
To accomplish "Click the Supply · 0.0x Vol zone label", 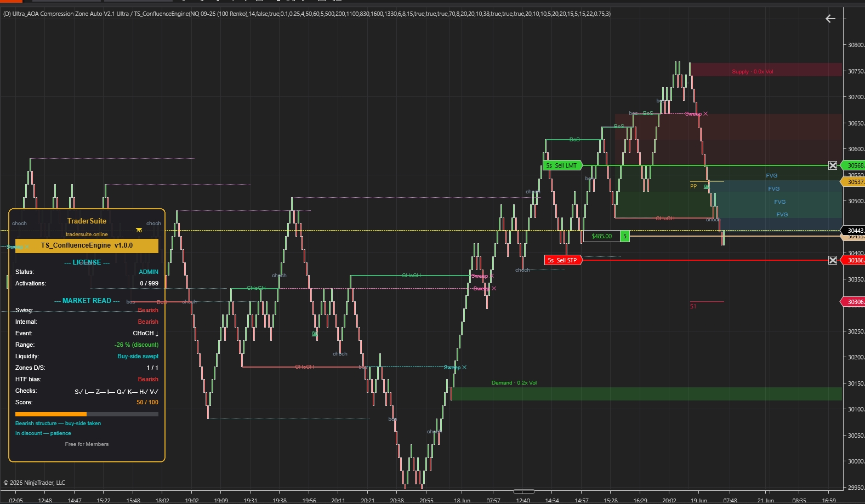I will [x=753, y=72].
